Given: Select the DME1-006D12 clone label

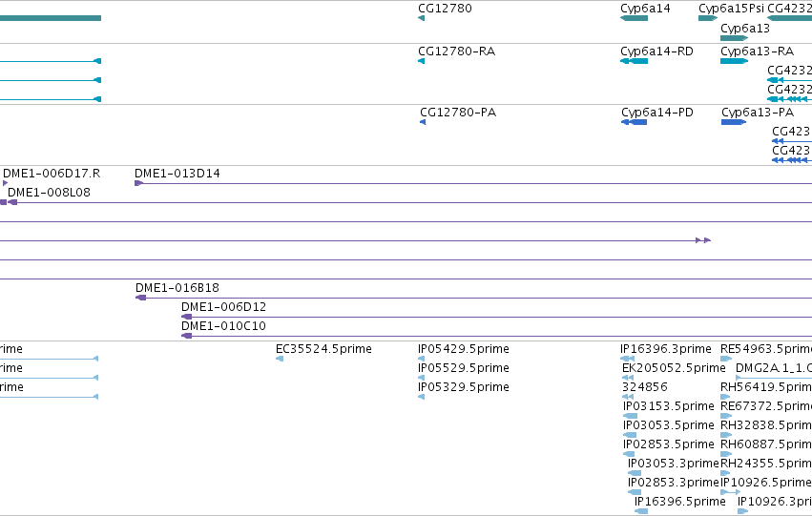Looking at the screenshot, I should coord(223,307).
